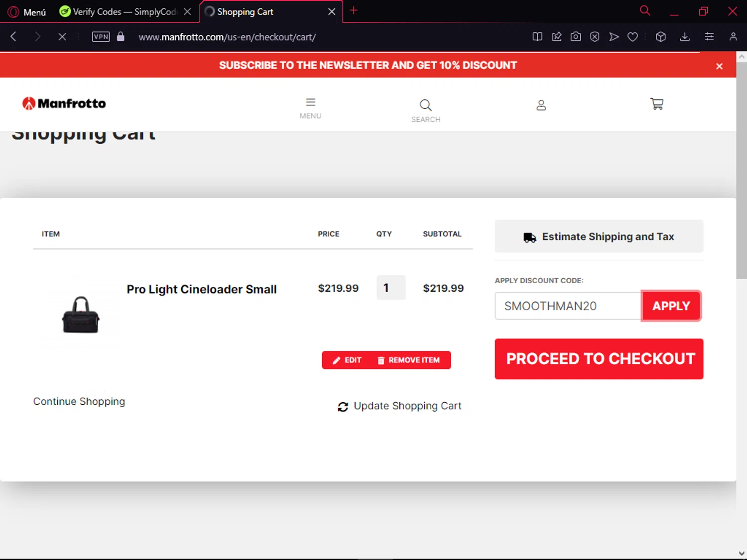Open a new browser tab
This screenshot has height=560, width=747.
354,10
